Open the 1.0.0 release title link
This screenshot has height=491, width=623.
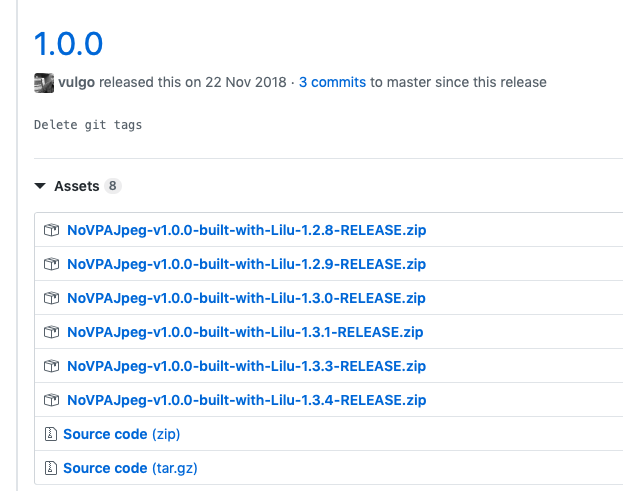tap(68, 43)
